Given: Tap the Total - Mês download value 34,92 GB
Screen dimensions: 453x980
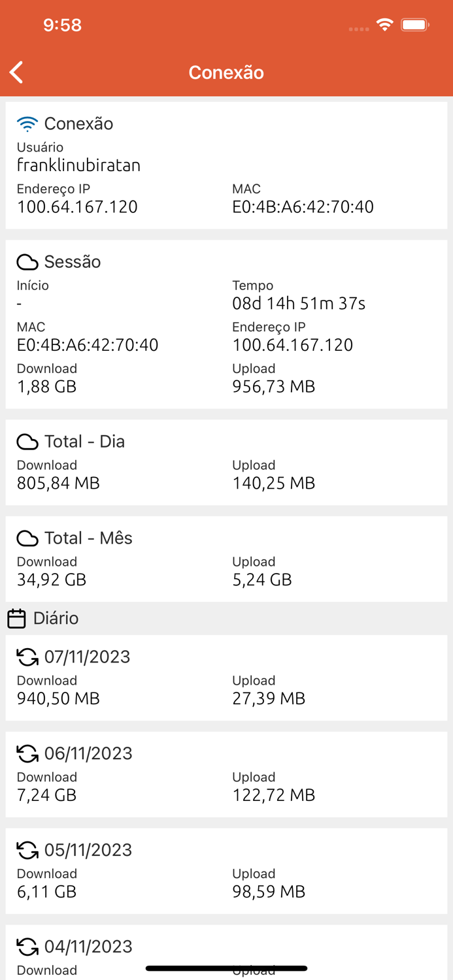Looking at the screenshot, I should 52,580.
